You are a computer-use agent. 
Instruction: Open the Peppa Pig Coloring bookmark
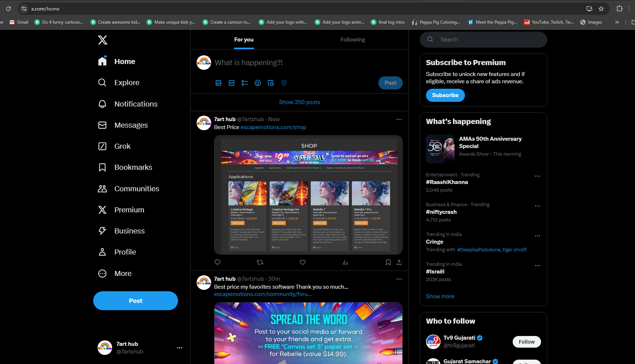pos(436,22)
